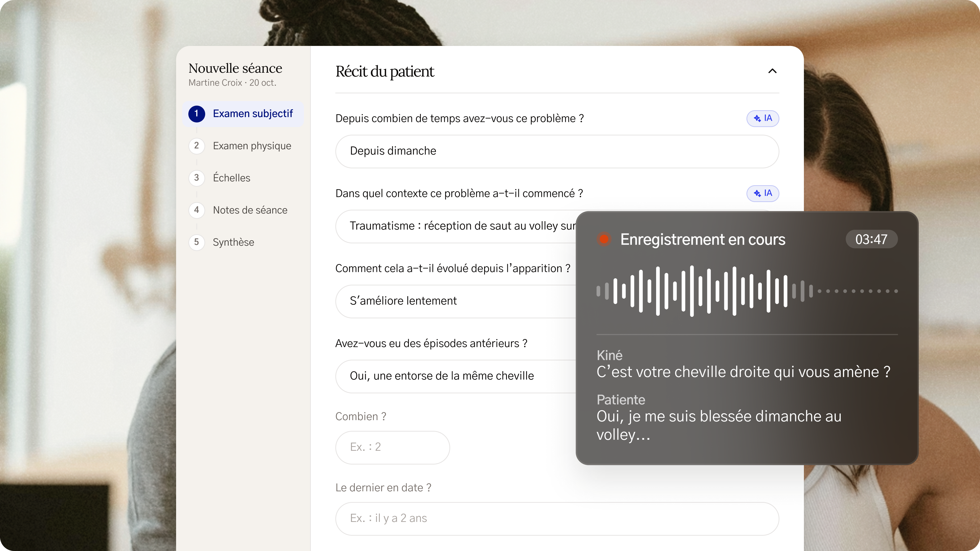Click 'Comment cela a-t-il évolué' question label
This screenshot has width=980, height=551.
coord(453,268)
